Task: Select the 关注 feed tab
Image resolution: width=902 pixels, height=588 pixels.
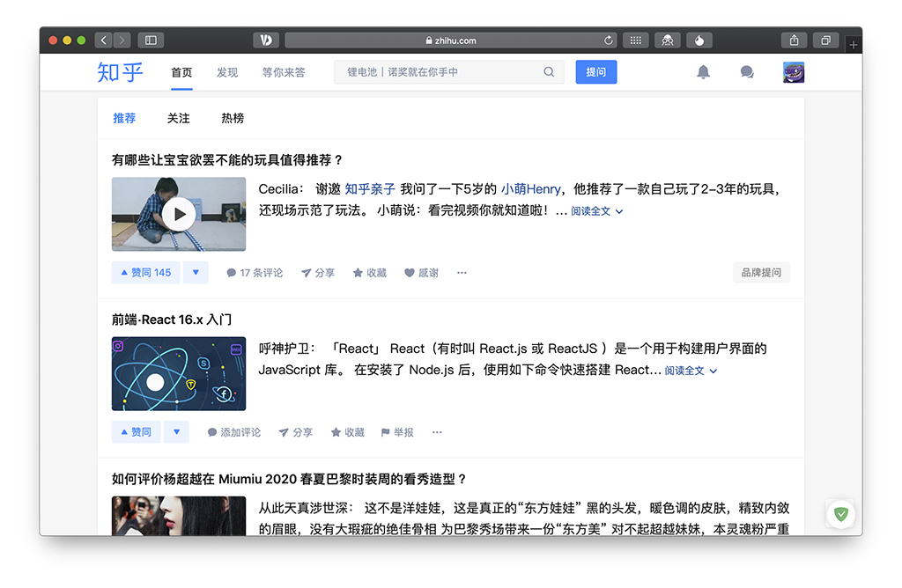Action: (x=178, y=118)
